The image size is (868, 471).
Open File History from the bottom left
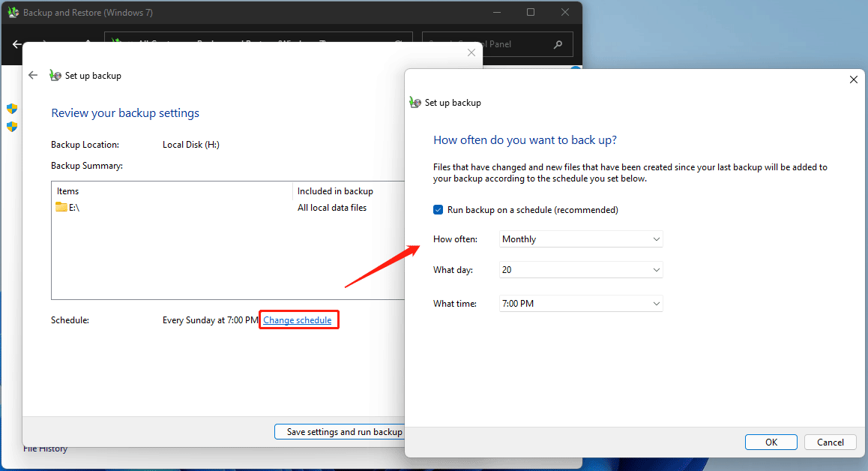(44, 448)
